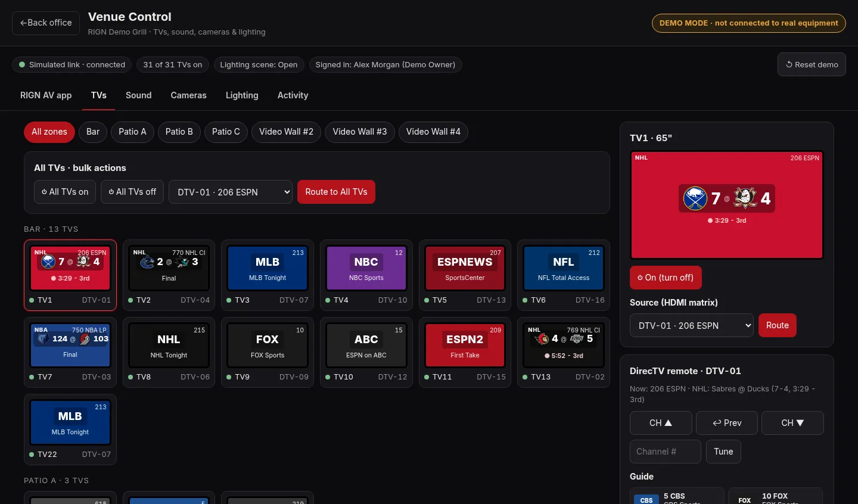Focus the Channel # input field
This screenshot has height=504, width=858.
[666, 452]
